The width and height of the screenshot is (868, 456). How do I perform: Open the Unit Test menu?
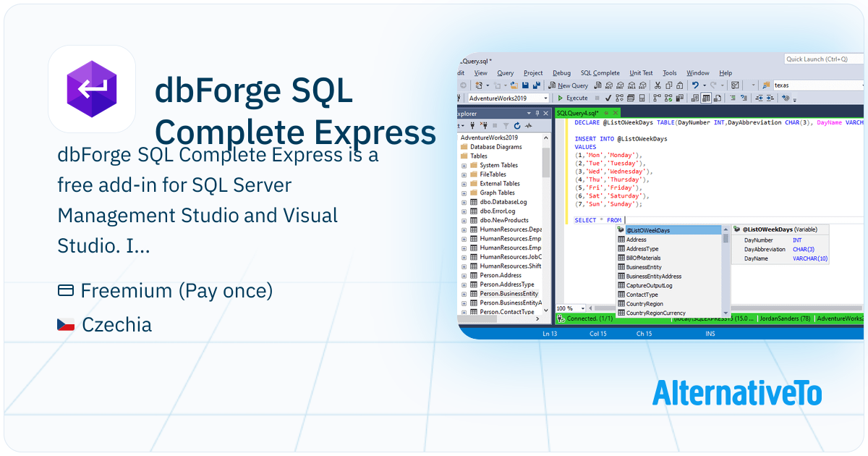[641, 73]
